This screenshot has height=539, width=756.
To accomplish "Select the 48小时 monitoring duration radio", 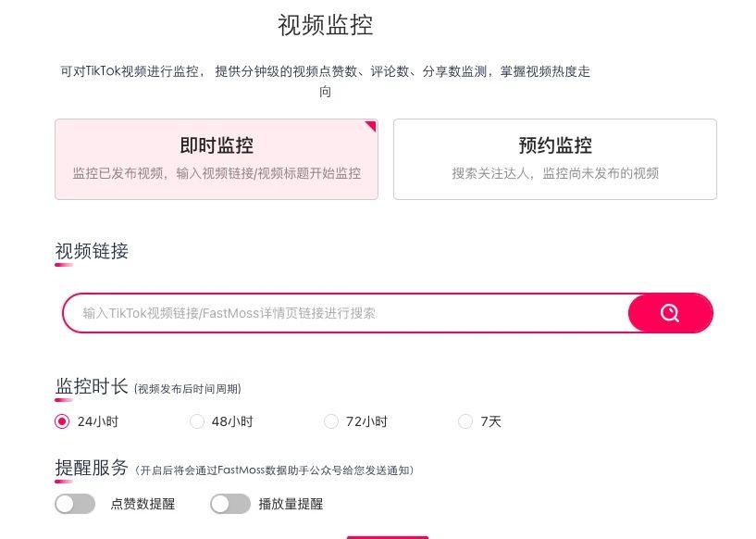I will (x=197, y=421).
